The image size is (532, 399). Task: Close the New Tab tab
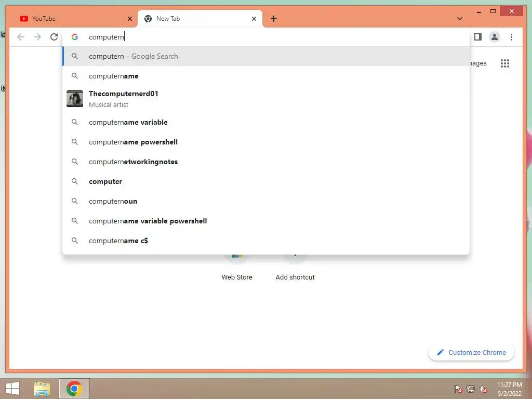pos(254,19)
